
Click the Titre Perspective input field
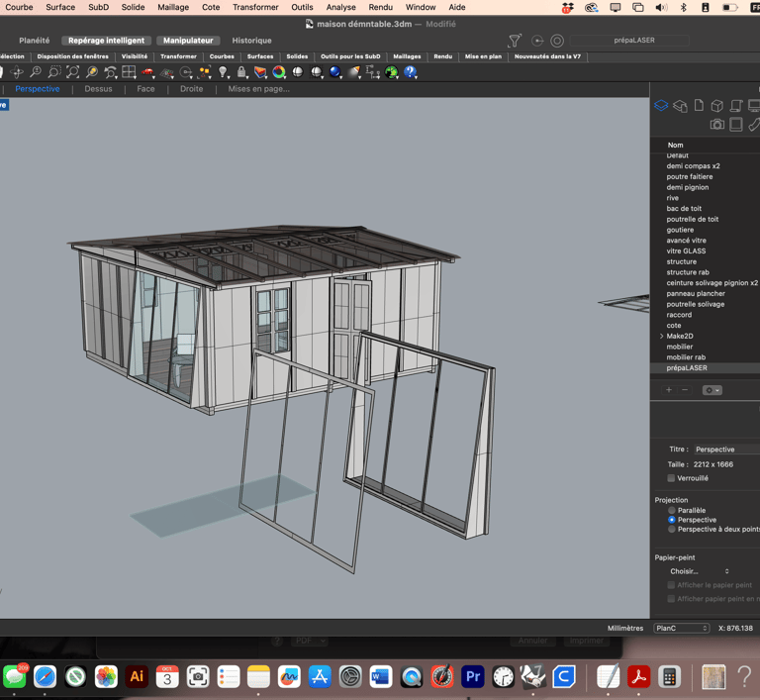[x=726, y=450]
